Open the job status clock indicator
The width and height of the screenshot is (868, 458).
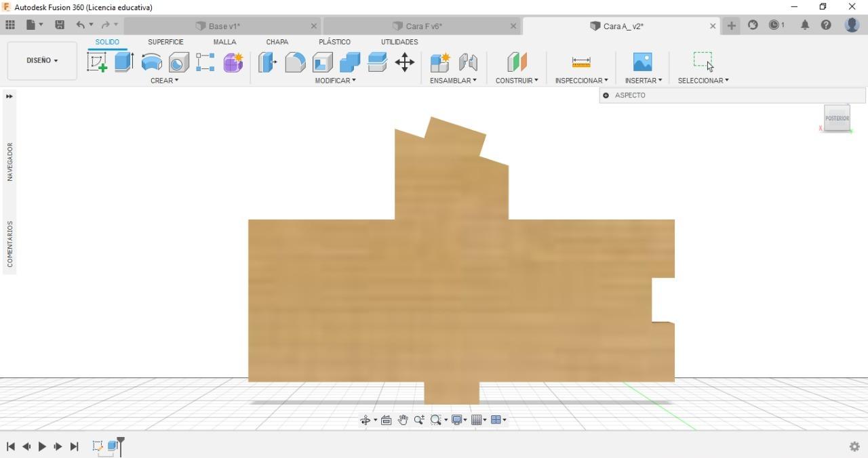776,25
